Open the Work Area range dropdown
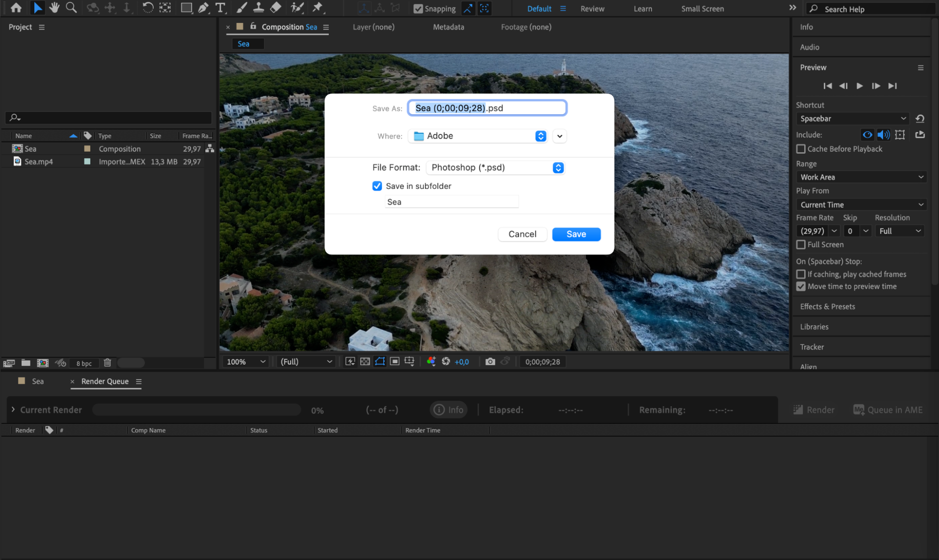Image resolution: width=939 pixels, height=560 pixels. click(861, 177)
